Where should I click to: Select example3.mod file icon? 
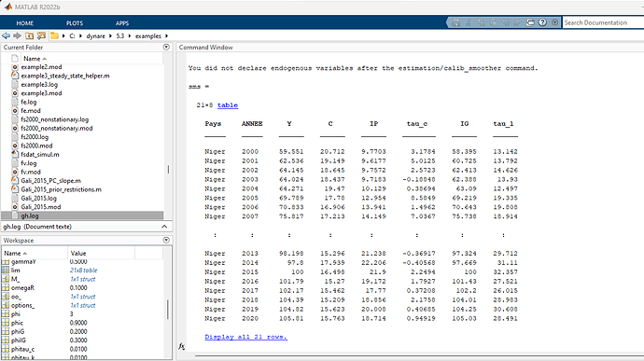tap(15, 93)
